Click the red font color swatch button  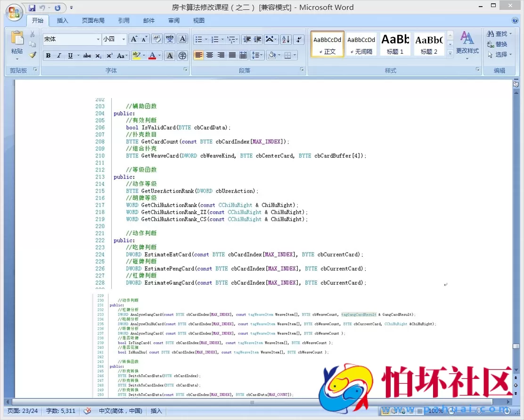152,56
